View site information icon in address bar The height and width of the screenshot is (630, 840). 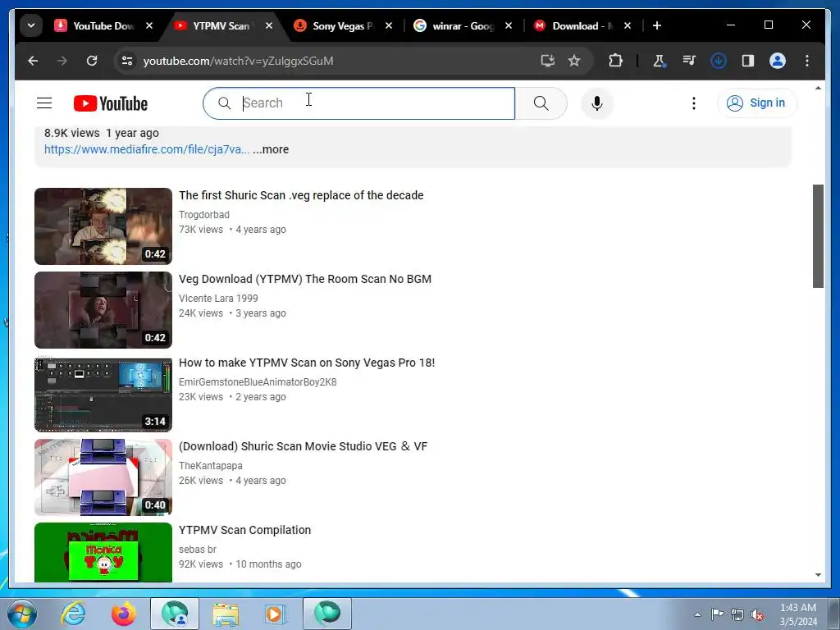(127, 61)
